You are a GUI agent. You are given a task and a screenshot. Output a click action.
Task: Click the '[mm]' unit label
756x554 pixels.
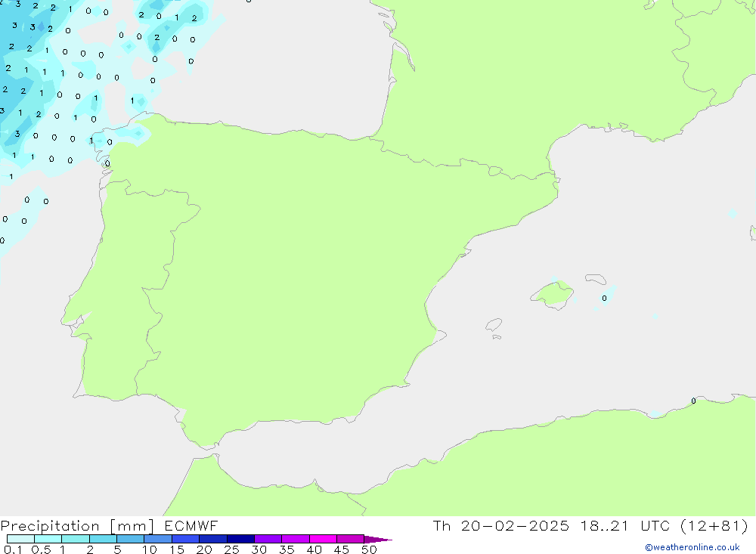pos(132,526)
